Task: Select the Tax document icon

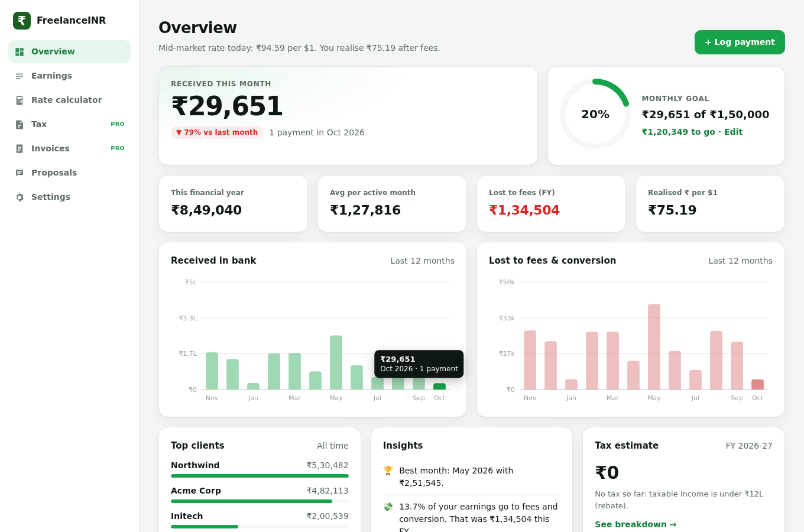Action: [20, 125]
